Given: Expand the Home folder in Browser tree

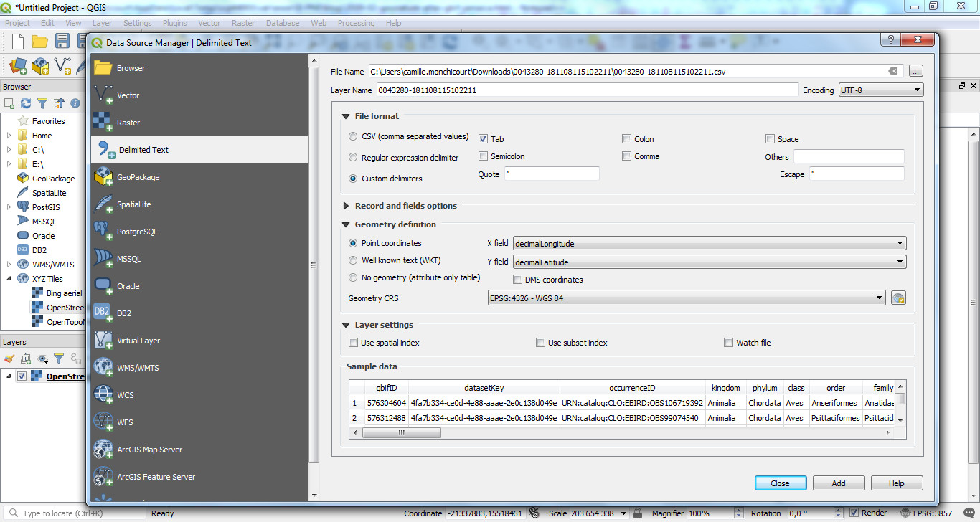Looking at the screenshot, I should [9, 136].
